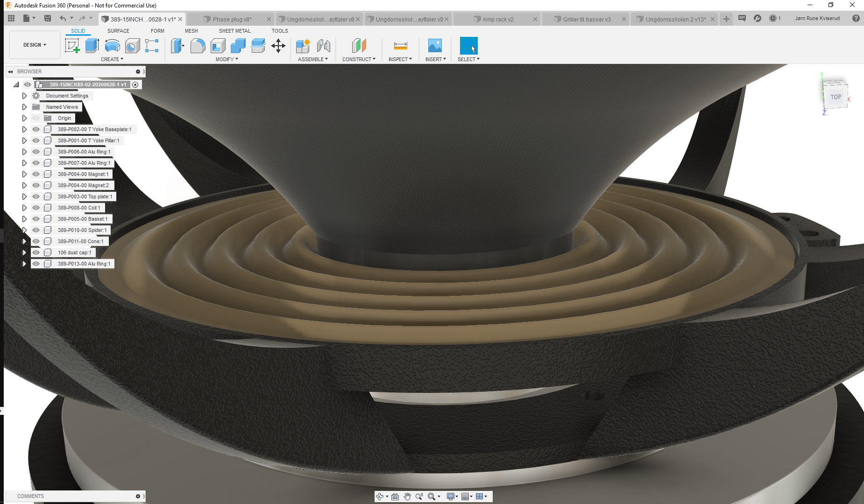This screenshot has width=864, height=504.
Task: Click the Save icon
Action: tap(48, 18)
